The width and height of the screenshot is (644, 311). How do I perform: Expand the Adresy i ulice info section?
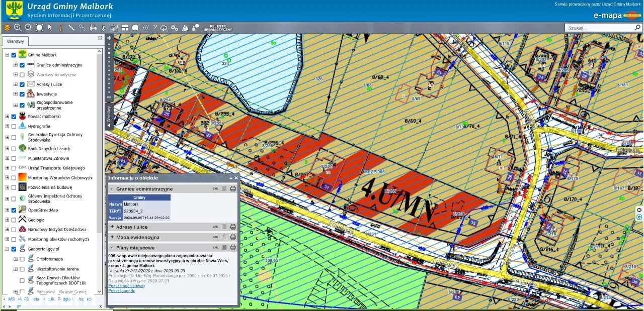pyautogui.click(x=112, y=227)
